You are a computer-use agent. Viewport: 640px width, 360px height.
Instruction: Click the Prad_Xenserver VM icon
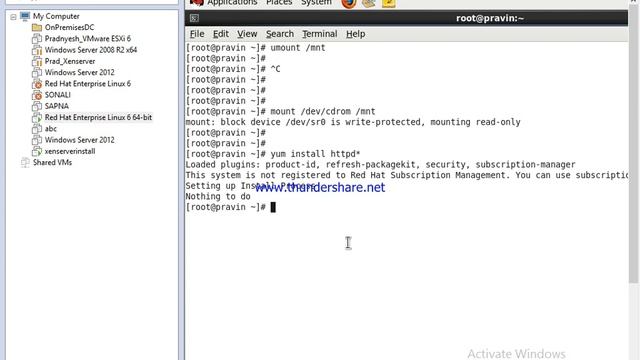tap(37, 61)
